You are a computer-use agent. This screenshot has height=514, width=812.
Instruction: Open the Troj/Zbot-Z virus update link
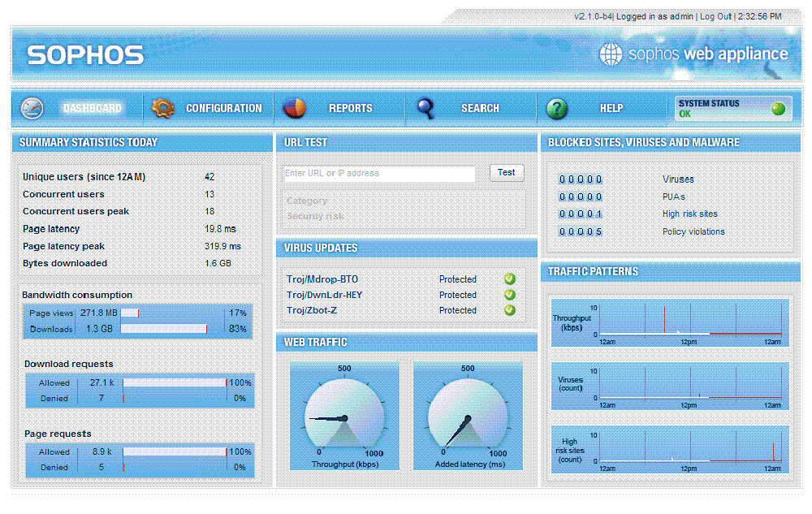(312, 310)
